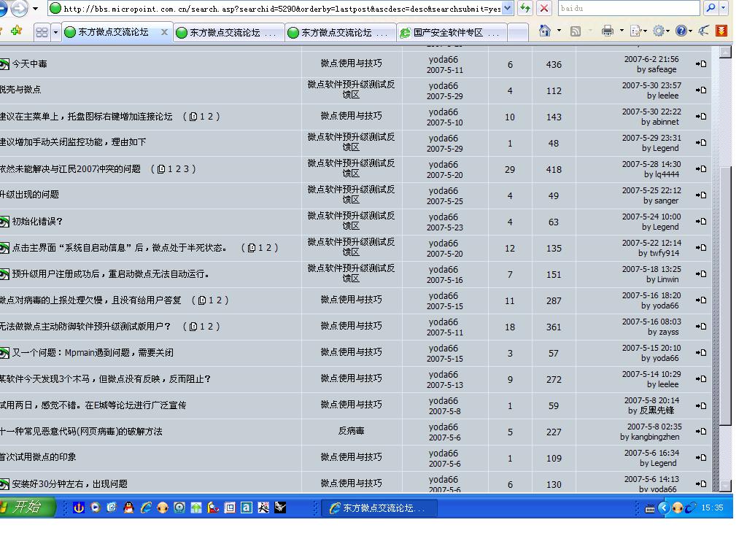
Task: Open the Quick Tabs thumbnail view
Action: 42,32
